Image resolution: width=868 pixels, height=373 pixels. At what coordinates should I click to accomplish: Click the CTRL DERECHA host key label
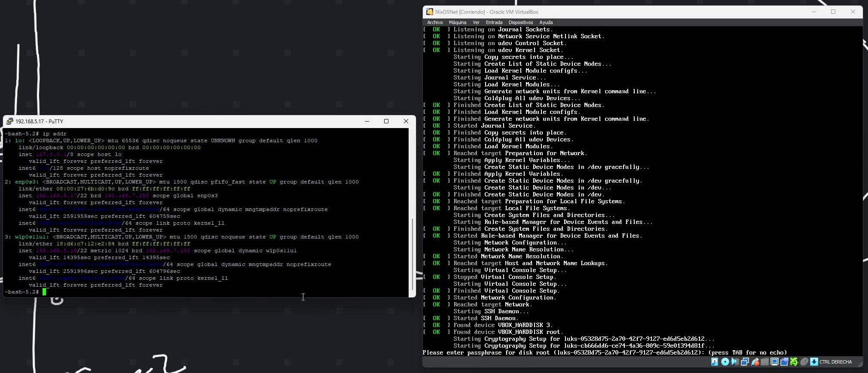tap(835, 362)
